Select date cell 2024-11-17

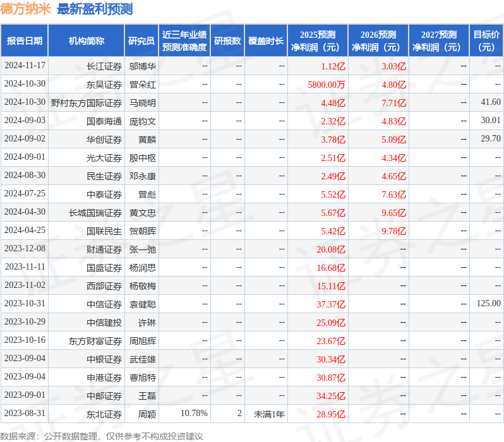tap(25, 66)
